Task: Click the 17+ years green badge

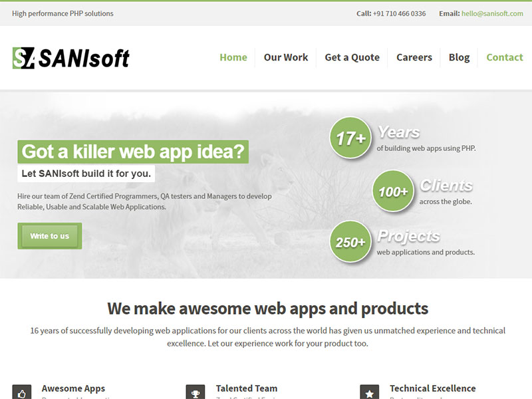Action: click(x=350, y=138)
